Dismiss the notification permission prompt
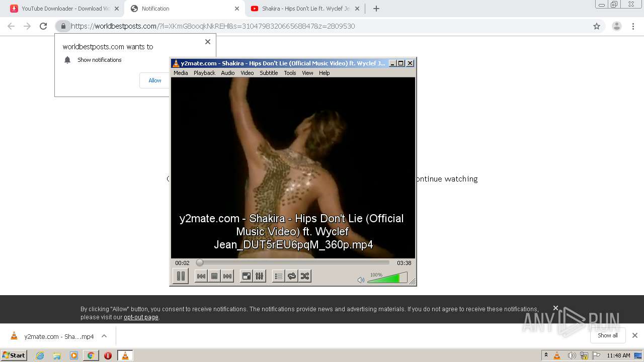Viewport: 644px width, 362px height. click(208, 42)
